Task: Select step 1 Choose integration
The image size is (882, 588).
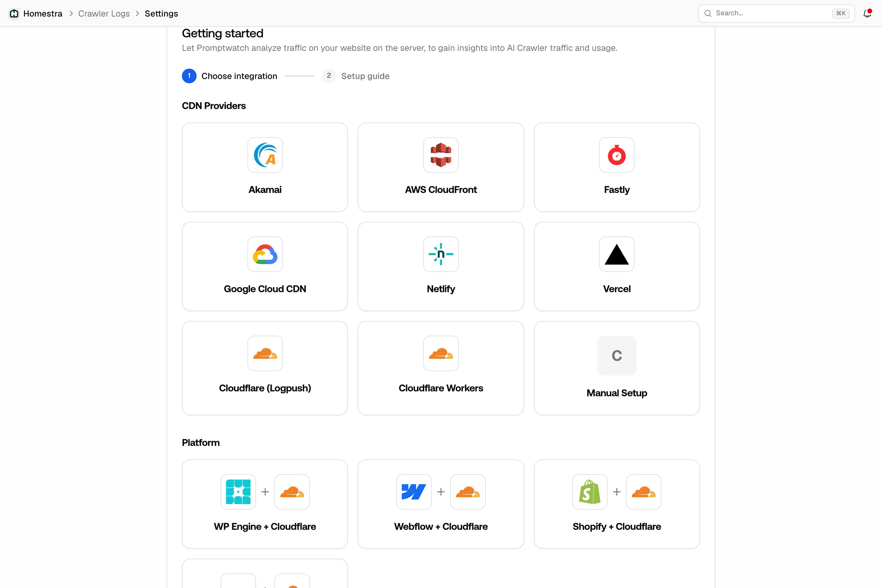Action: [x=229, y=76]
